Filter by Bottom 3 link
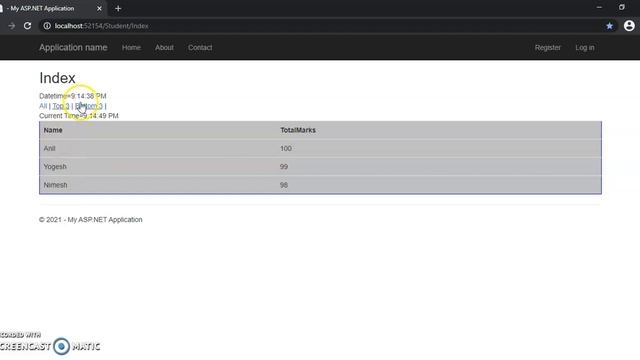 click(89, 106)
